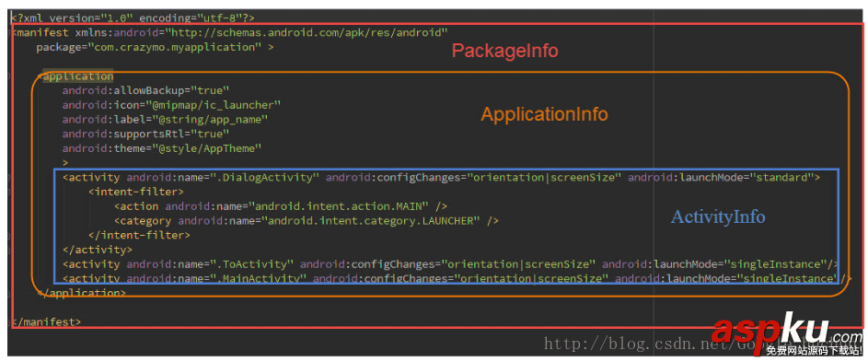The height and width of the screenshot is (362, 868).
Task: Click the schemas.android.com namespace URL string
Action: (x=307, y=33)
